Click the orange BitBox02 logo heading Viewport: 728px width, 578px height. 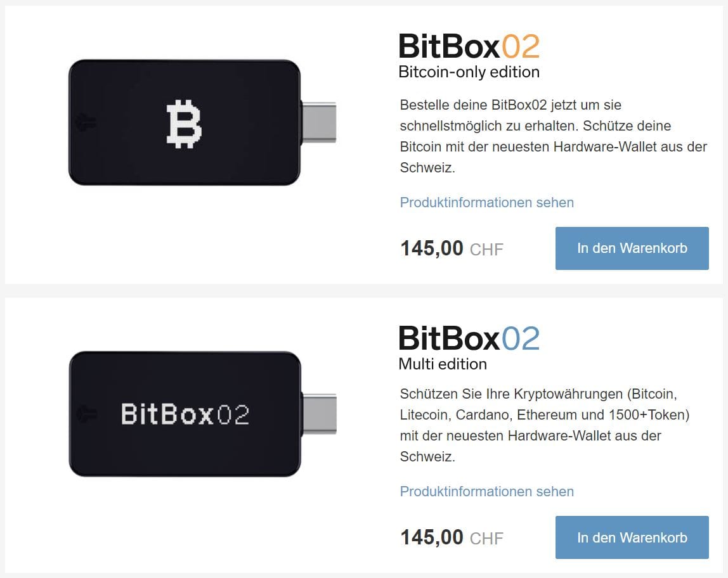click(x=469, y=46)
